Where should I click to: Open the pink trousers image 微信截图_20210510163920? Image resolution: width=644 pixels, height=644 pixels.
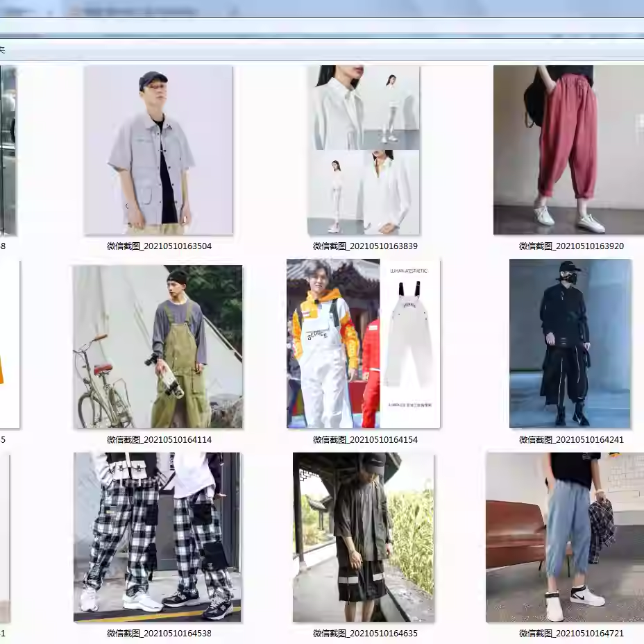tap(568, 149)
